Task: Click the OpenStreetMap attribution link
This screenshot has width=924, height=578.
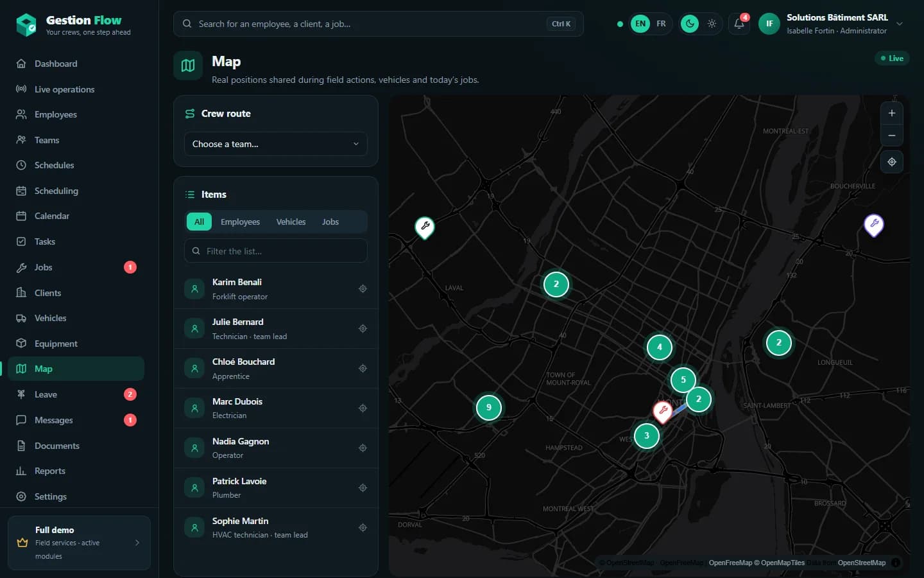Action: 861,563
